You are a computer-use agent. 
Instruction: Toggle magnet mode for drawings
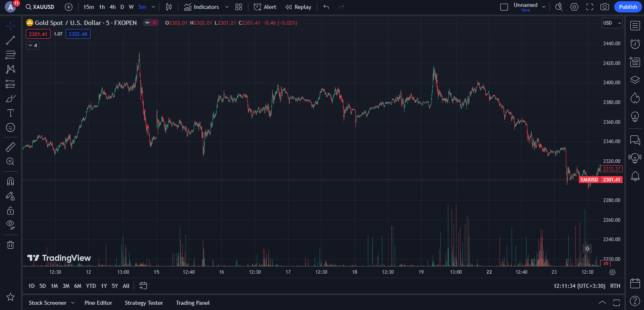10,181
